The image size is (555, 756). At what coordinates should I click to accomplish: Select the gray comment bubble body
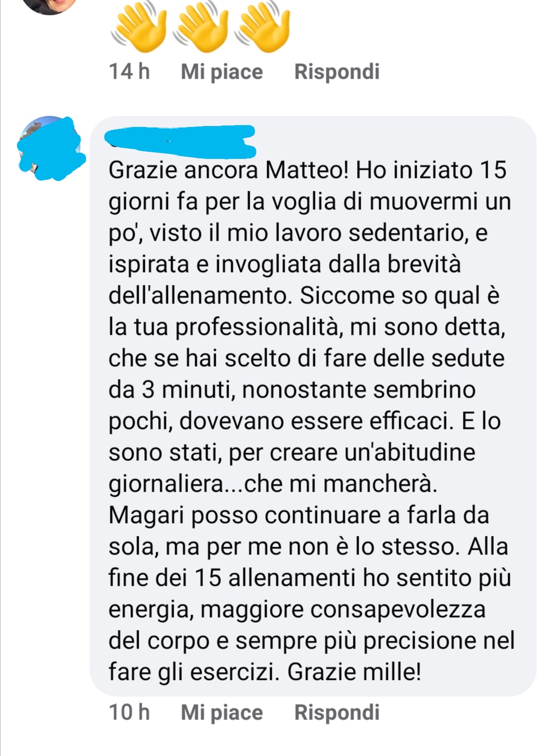pos(313,406)
